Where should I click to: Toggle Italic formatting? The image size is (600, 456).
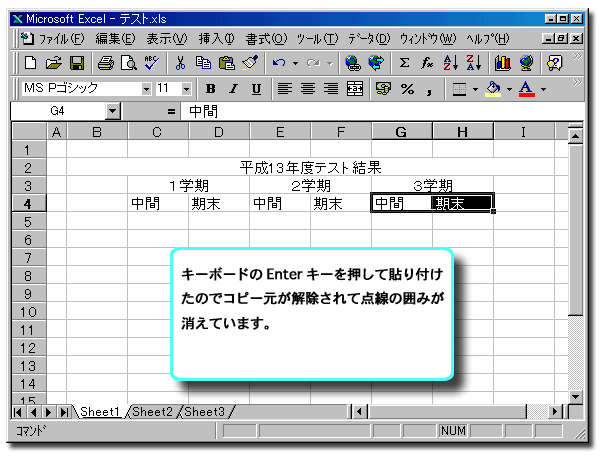[233, 89]
